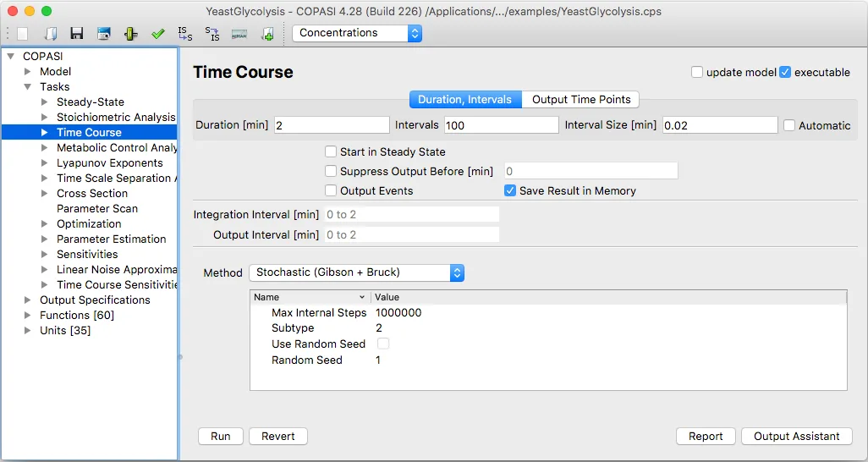Enable Suppress Output Before checkbox

pyautogui.click(x=331, y=171)
